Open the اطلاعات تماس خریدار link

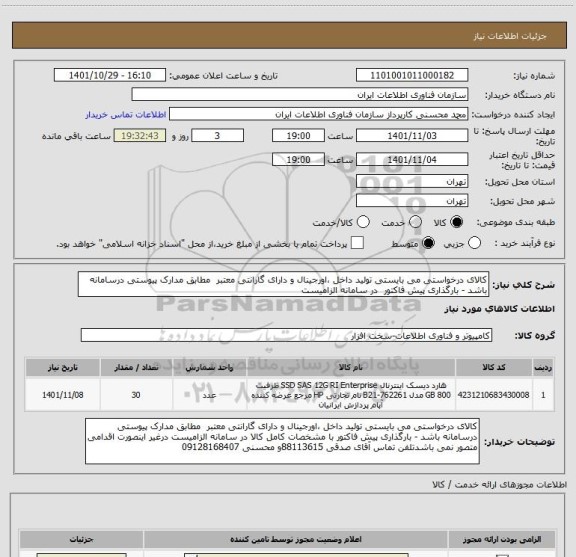pos(126,115)
